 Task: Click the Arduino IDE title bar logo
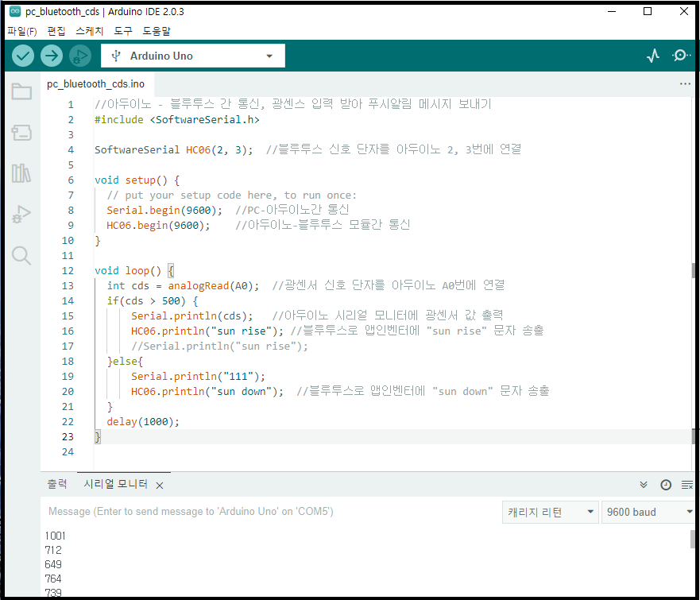click(x=15, y=12)
